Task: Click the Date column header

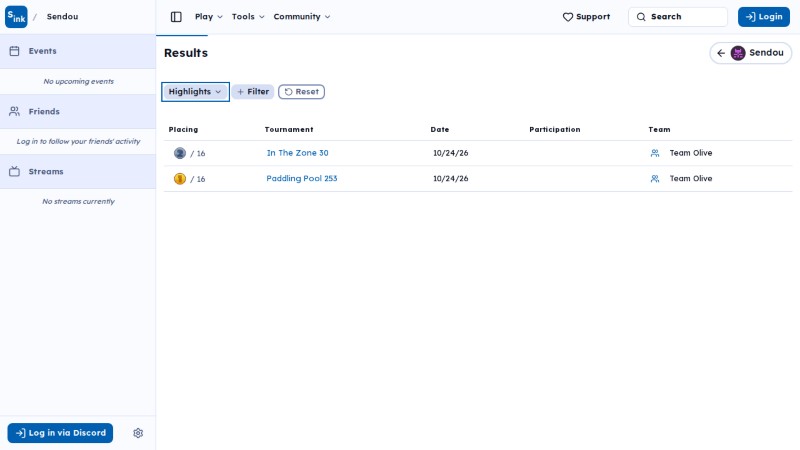Action: [440, 130]
